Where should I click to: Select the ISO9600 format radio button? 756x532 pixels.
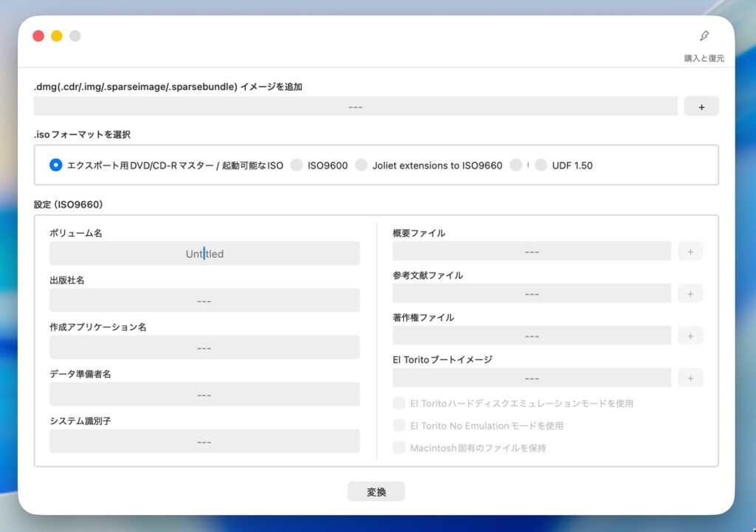[x=297, y=165]
